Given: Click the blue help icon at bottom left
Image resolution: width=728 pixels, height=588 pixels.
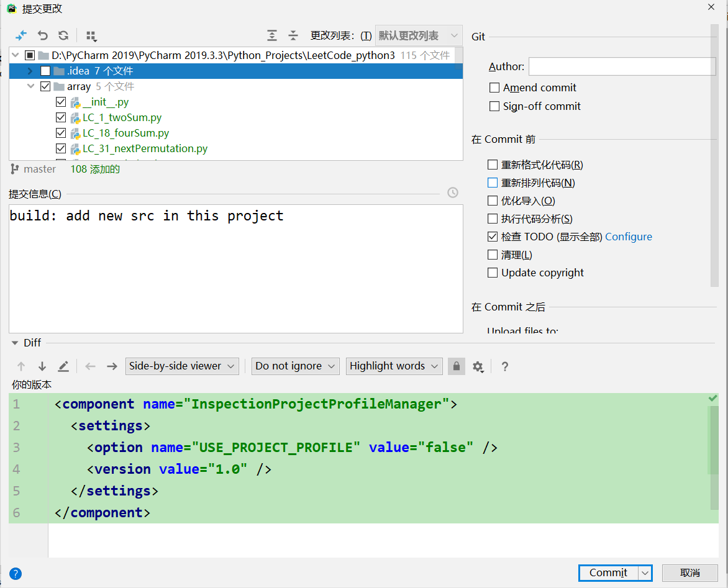Looking at the screenshot, I should click(16, 574).
